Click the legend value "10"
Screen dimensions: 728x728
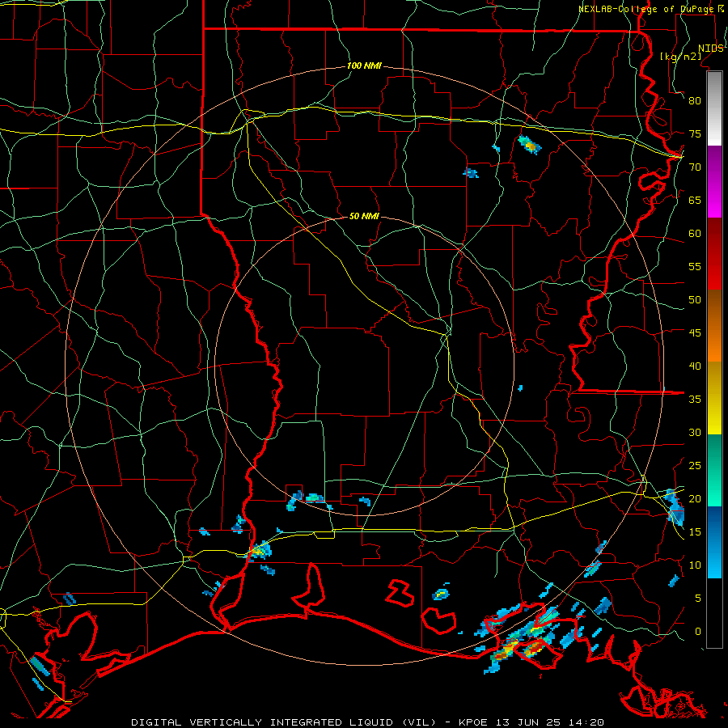[695, 565]
